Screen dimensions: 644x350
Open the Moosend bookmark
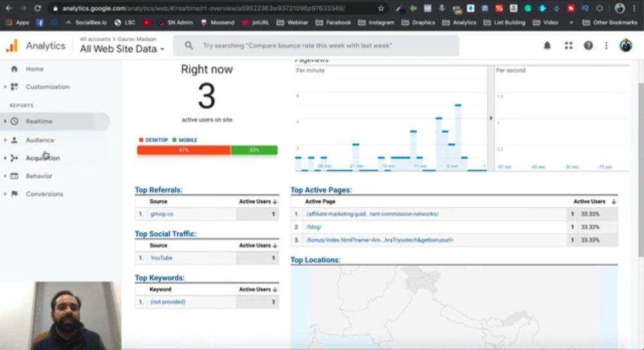[218, 23]
